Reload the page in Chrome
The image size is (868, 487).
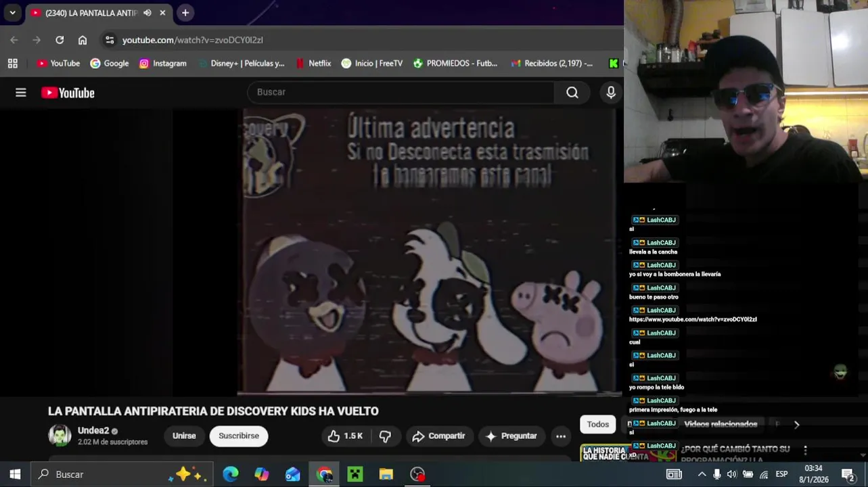[x=60, y=40]
